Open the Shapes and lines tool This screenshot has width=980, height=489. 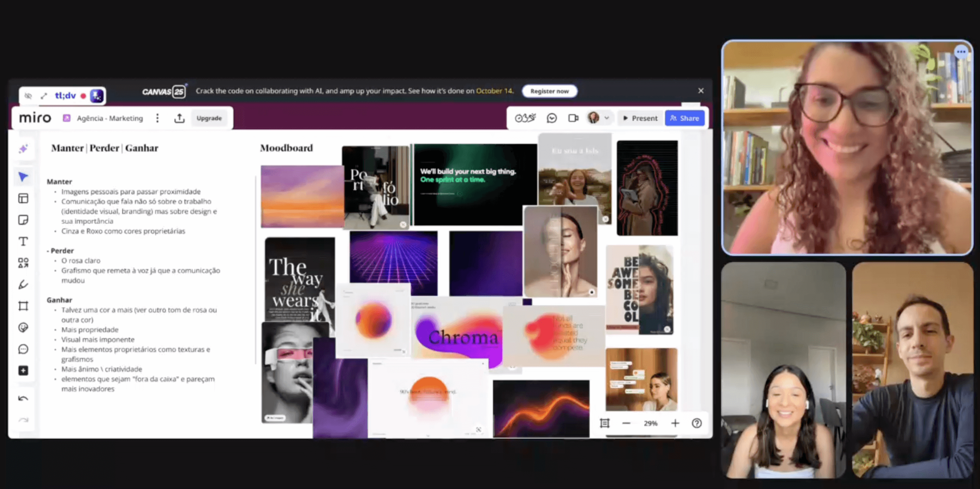pyautogui.click(x=23, y=263)
